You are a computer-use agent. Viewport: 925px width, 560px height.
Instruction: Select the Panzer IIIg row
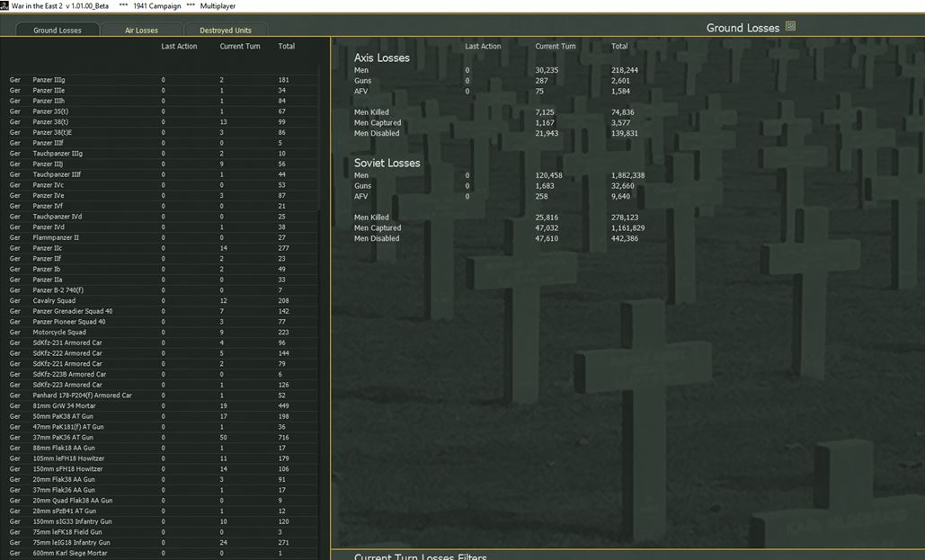(162, 80)
